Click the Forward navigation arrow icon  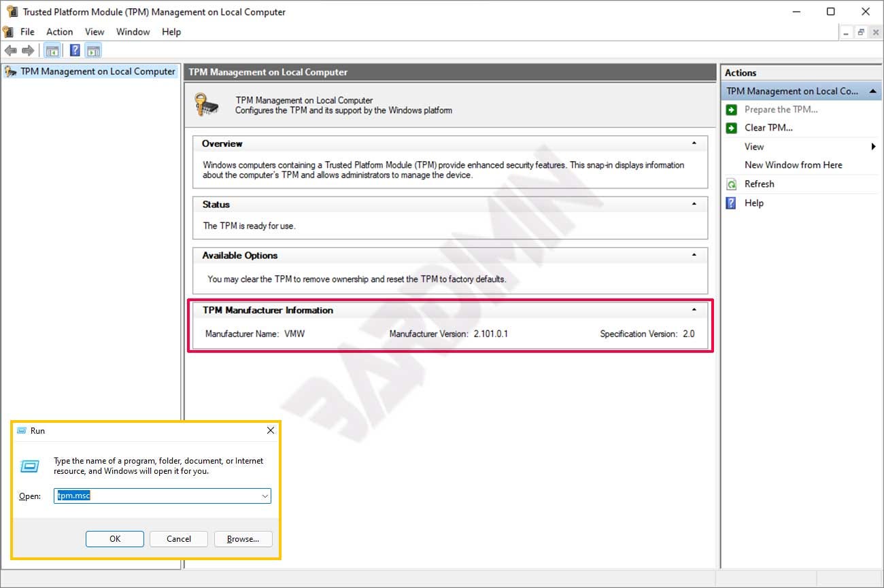pyautogui.click(x=27, y=50)
